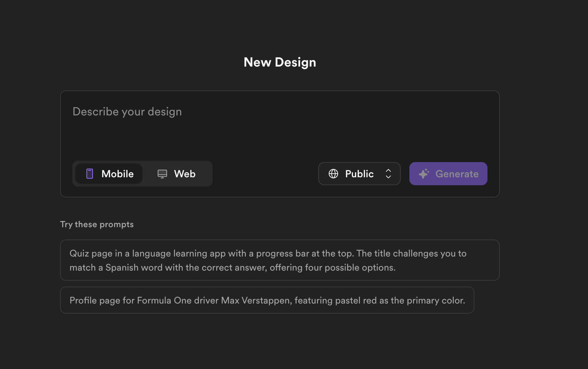The width and height of the screenshot is (588, 369).
Task: Click the Try these prompts label
Action: point(97,224)
